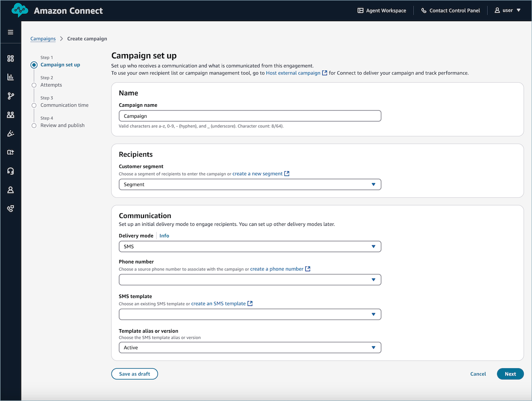Image resolution: width=532 pixels, height=401 pixels.
Task: Select the Step 3 Communication time radio
Action: point(34,105)
